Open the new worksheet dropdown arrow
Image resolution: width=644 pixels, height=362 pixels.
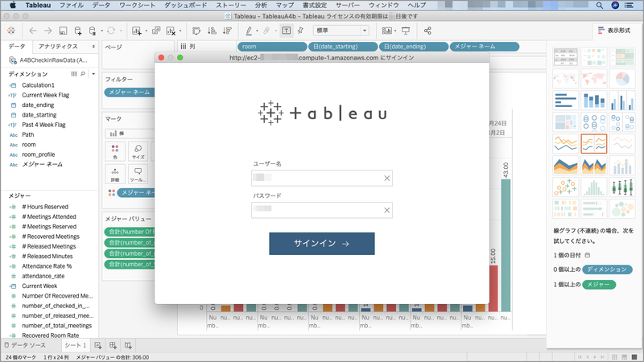pyautogui.click(x=147, y=31)
